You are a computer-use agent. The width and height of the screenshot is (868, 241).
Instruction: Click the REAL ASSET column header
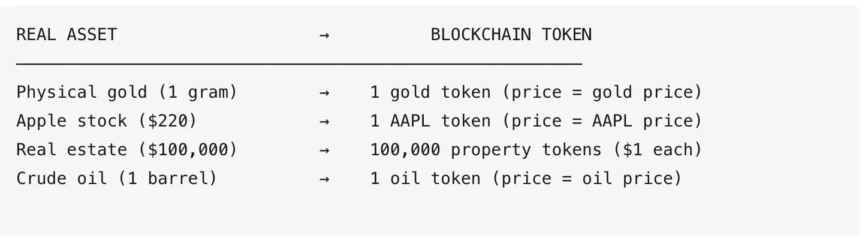pyautogui.click(x=67, y=35)
